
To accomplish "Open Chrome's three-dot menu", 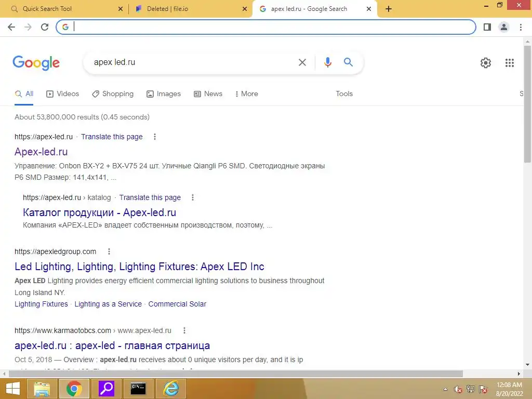I will pos(521,27).
